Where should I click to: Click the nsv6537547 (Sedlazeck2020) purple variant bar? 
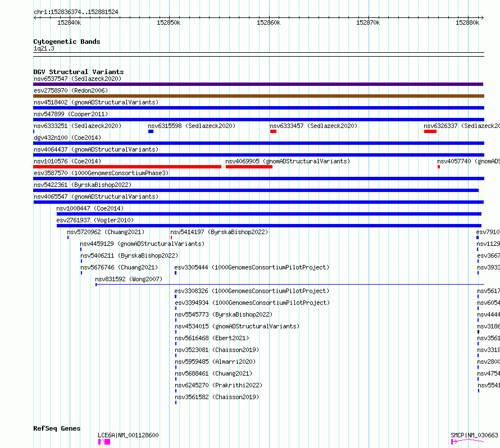click(x=258, y=84)
